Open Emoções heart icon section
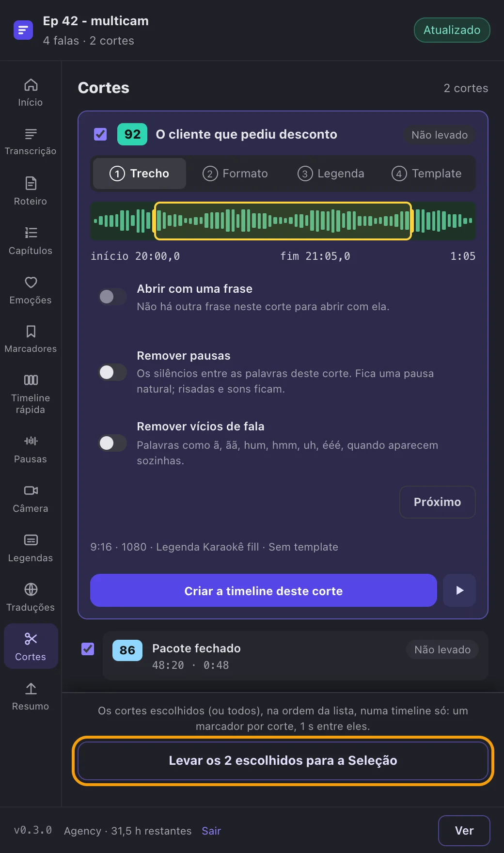Screen dimensions: 504x853 [x=31, y=290]
